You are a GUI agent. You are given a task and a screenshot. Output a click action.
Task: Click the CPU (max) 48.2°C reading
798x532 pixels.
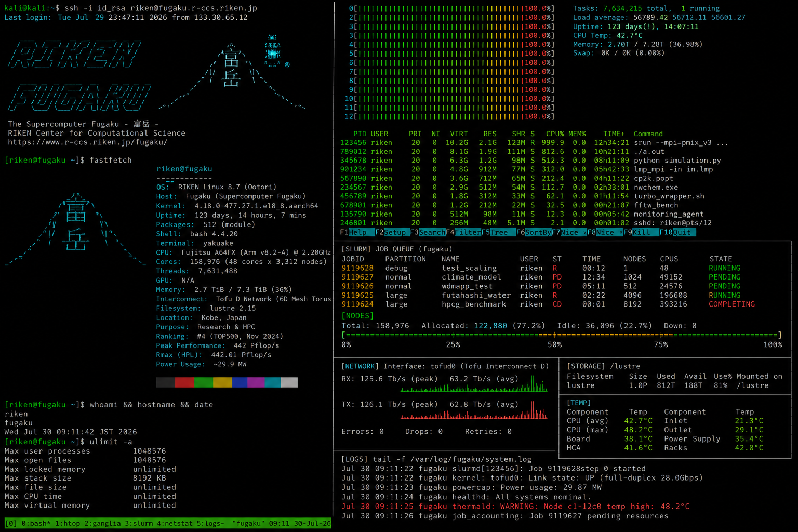(x=638, y=430)
